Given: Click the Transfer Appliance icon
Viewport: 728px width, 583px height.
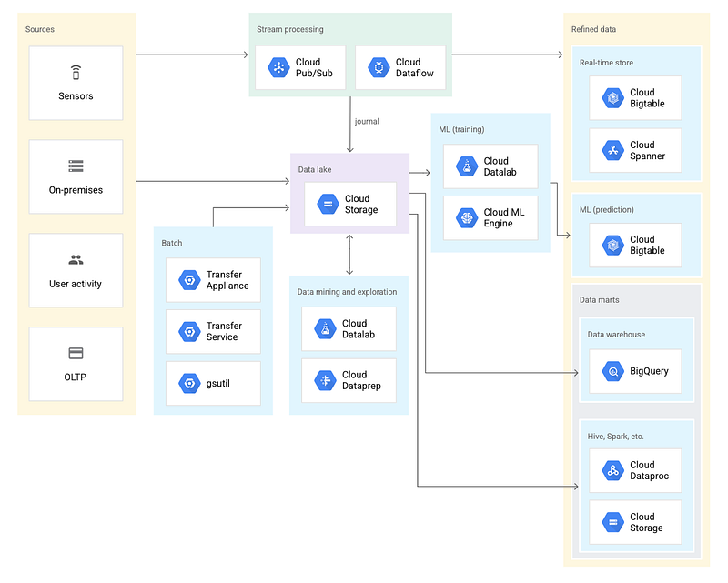Looking at the screenshot, I should click(x=189, y=280).
